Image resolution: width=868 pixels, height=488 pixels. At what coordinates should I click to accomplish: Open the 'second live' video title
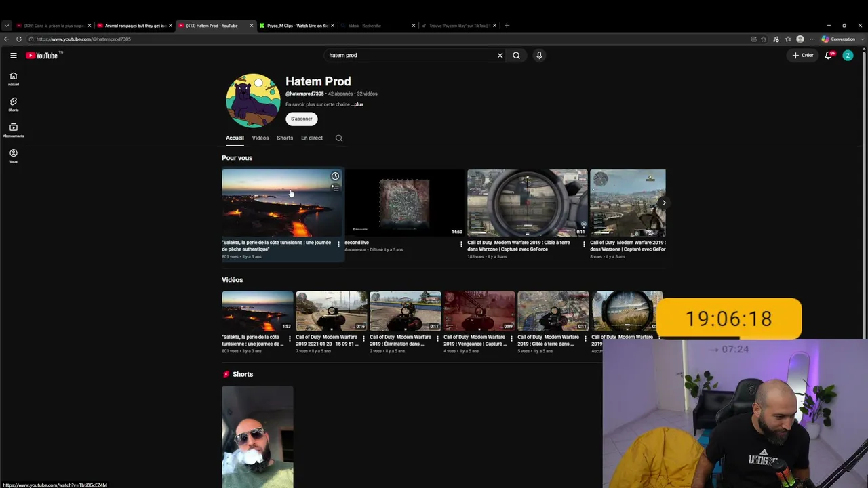(x=357, y=243)
